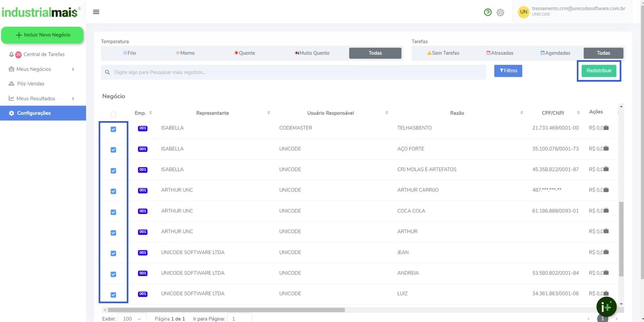Click the UN user avatar
The width and height of the screenshot is (644, 322).
pos(523,12)
